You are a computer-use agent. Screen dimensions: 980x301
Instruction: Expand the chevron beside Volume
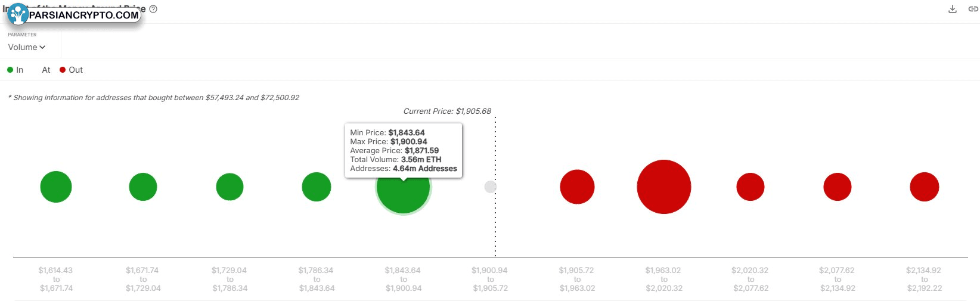pos(42,47)
